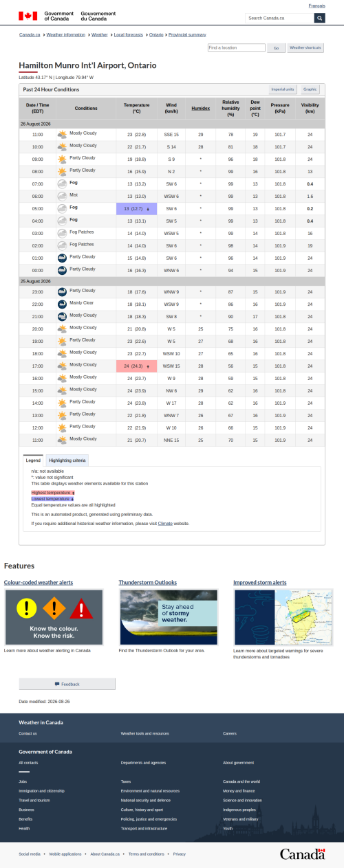Open the Know the colour alerts thumbnail

54,617
